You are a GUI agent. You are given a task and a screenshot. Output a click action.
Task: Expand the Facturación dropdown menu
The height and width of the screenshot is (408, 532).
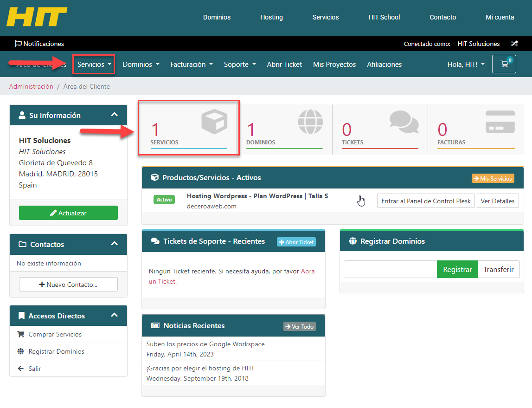point(192,64)
